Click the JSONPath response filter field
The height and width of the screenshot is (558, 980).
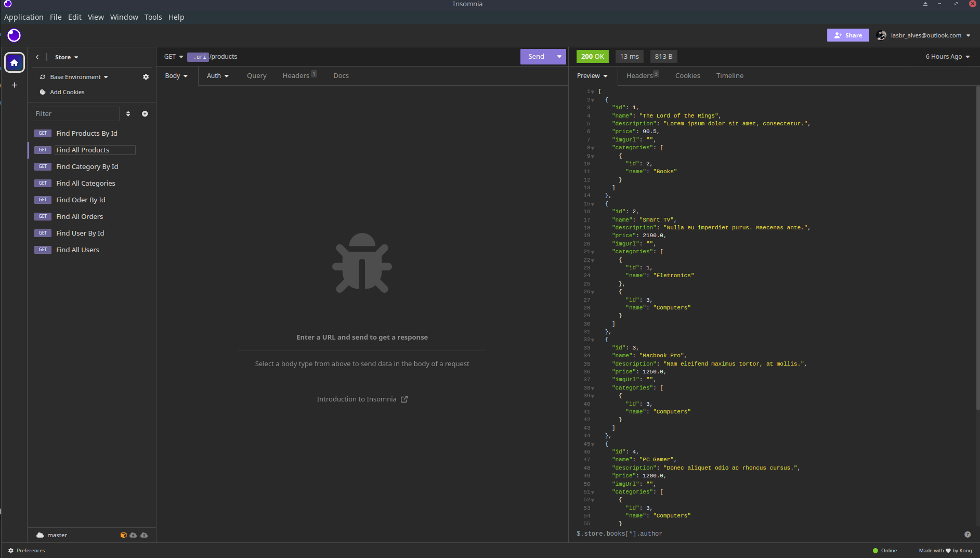[x=767, y=534]
